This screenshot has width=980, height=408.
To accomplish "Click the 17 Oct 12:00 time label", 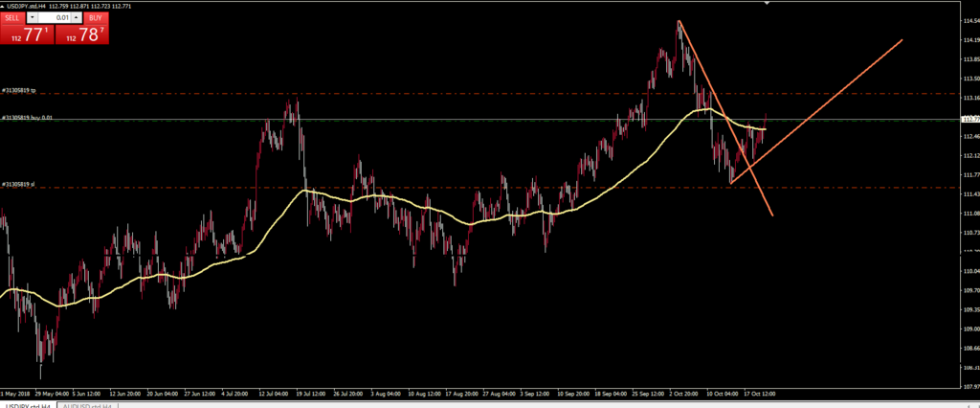I will 759,394.
